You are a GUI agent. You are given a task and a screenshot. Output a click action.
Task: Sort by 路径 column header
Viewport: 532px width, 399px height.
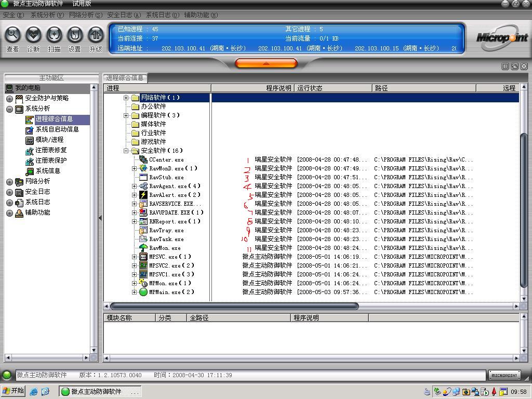(424, 88)
